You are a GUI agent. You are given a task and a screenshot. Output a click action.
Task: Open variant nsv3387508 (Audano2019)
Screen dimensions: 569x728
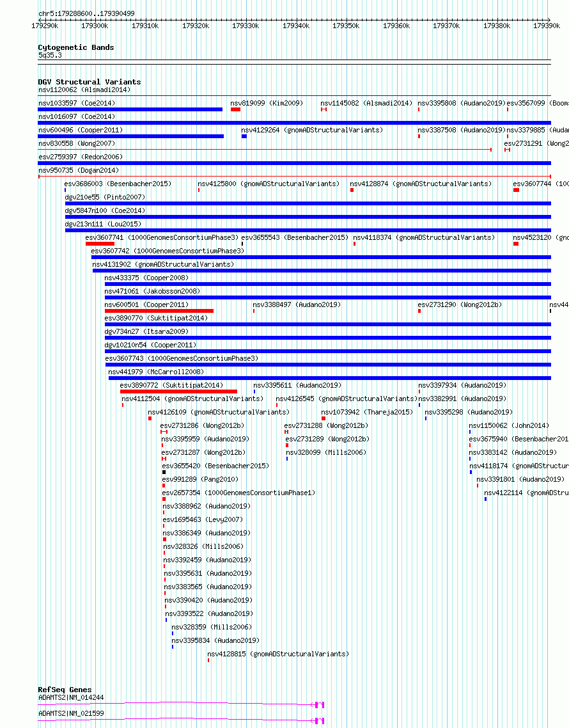[x=462, y=130]
